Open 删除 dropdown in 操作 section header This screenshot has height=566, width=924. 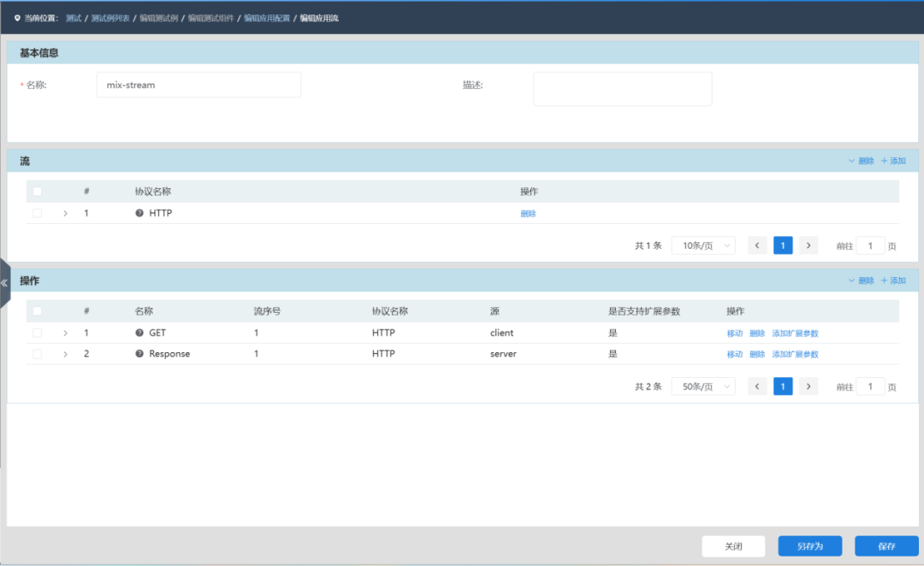[x=861, y=280]
